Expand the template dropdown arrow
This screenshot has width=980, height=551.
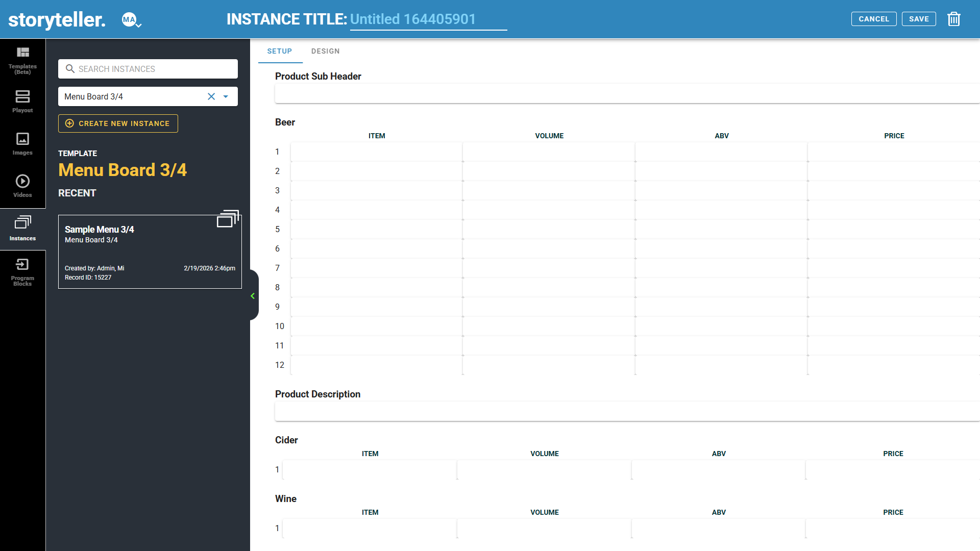pyautogui.click(x=226, y=96)
